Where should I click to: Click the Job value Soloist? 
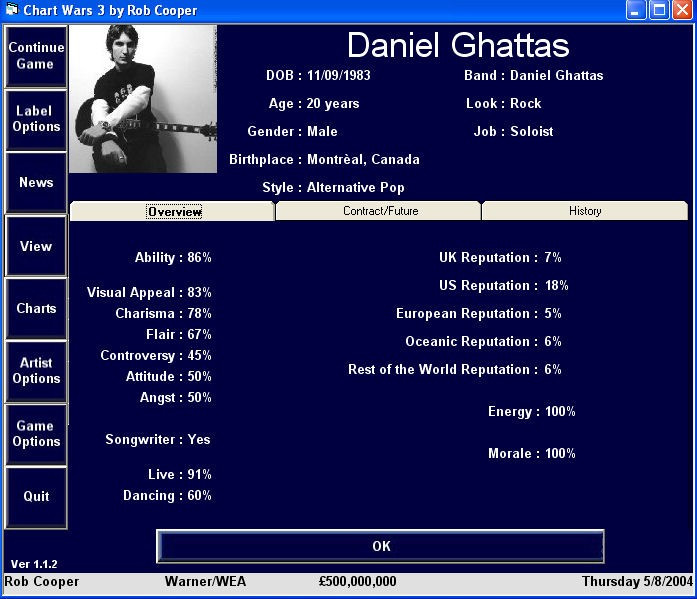(x=532, y=132)
